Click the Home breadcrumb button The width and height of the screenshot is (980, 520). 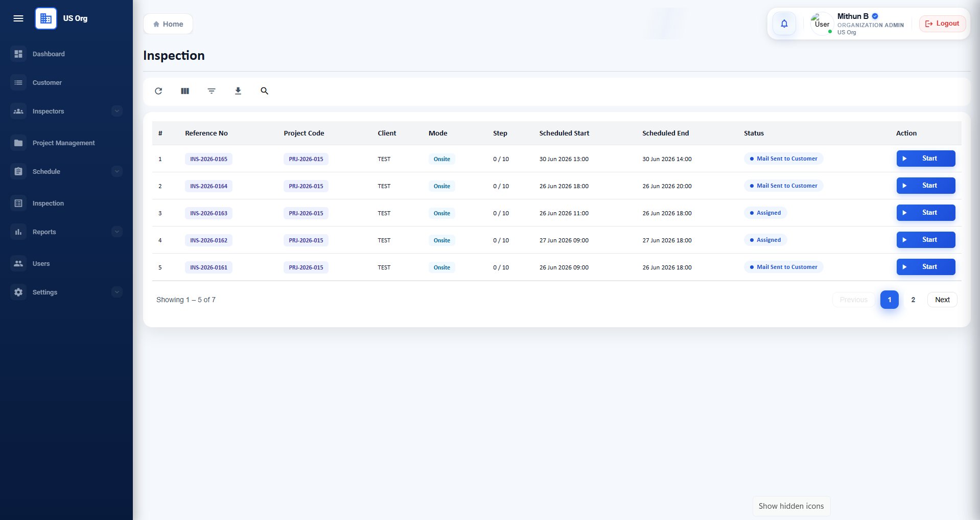point(168,24)
